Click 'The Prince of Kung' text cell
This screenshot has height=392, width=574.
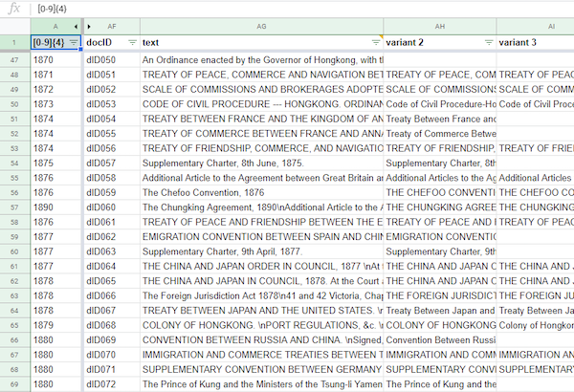(x=261, y=384)
